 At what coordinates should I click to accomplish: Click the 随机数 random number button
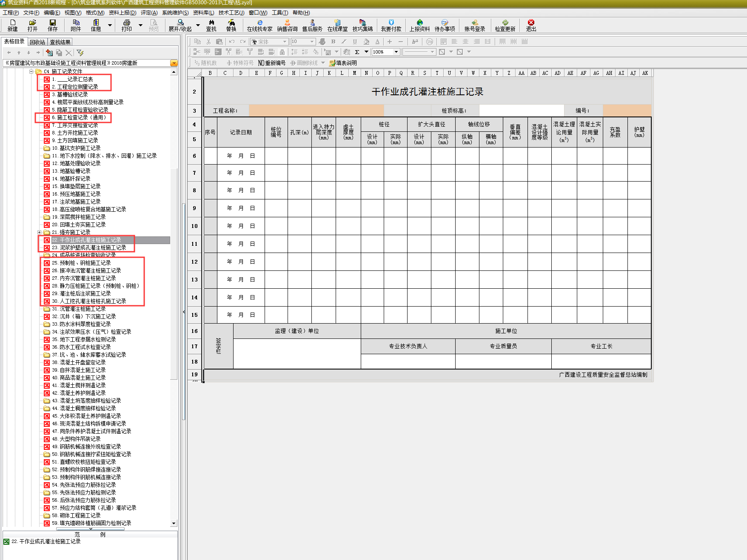(205, 63)
